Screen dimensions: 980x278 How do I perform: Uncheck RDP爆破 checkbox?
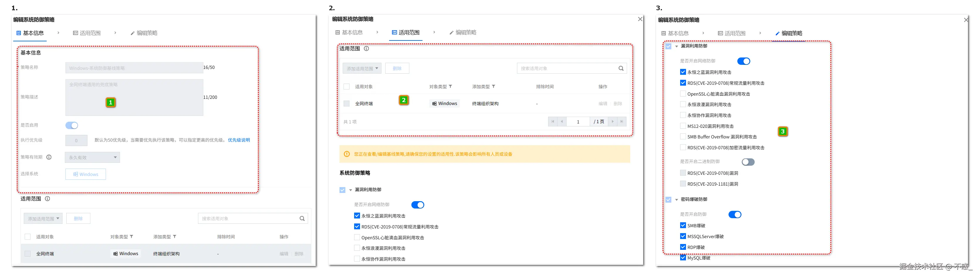pos(683,247)
